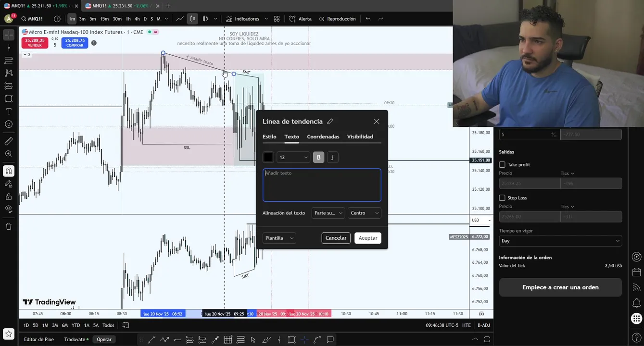Open a new browser tab with plus

tap(168, 6)
